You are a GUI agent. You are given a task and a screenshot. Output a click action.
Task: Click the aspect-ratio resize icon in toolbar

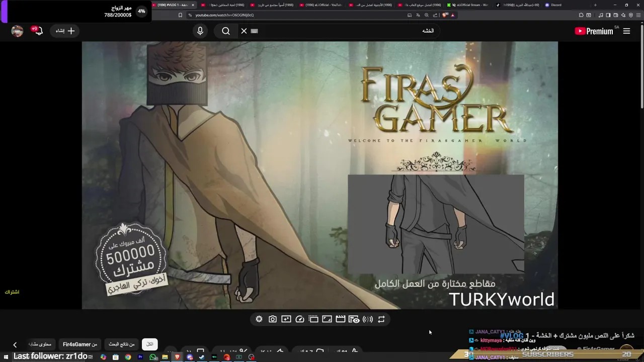pyautogui.click(x=327, y=319)
